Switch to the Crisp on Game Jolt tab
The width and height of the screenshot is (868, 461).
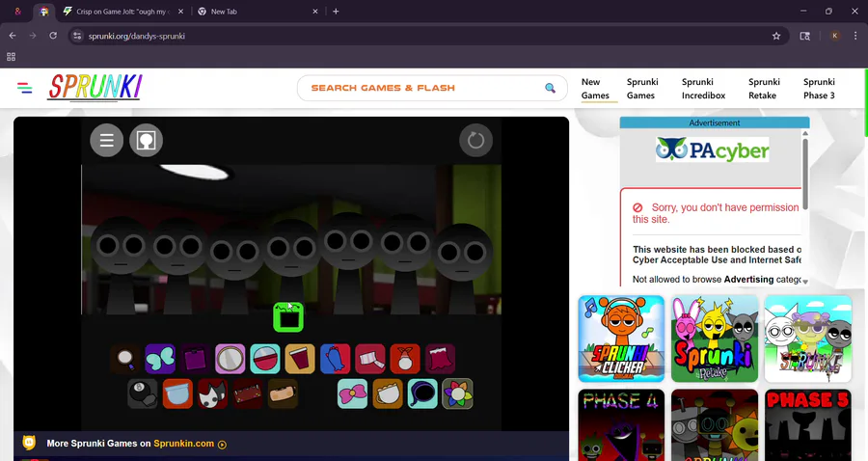pyautogui.click(x=122, y=11)
